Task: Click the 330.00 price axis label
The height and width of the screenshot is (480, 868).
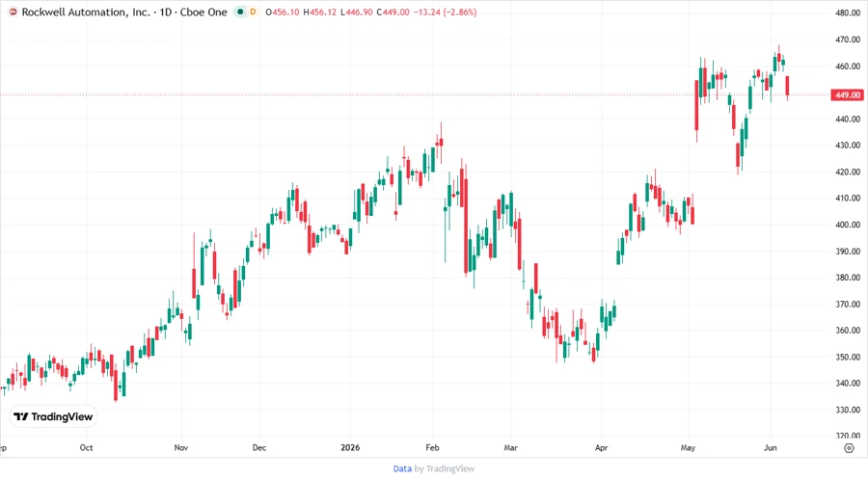Action: (848, 410)
